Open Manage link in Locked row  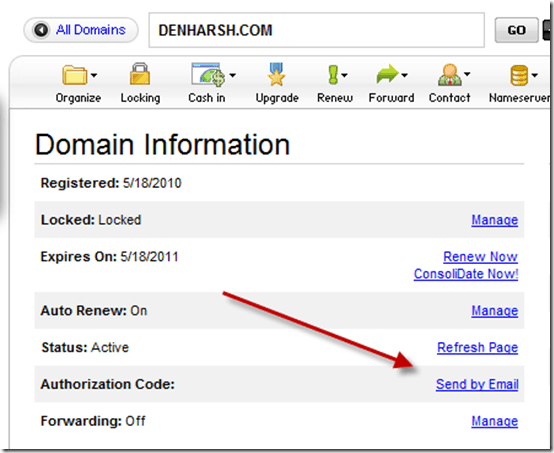(495, 220)
